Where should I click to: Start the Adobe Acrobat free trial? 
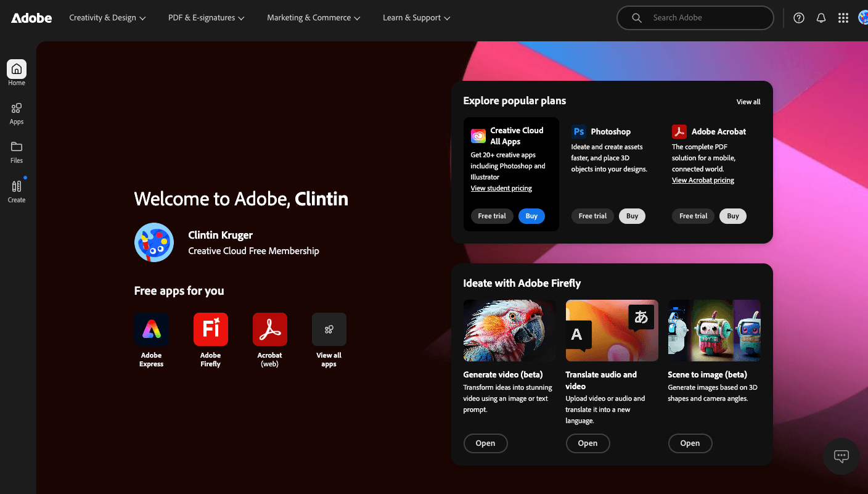click(693, 216)
